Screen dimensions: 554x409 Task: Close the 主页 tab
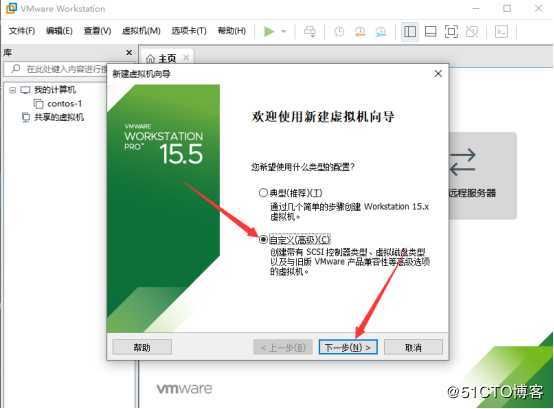(187, 58)
